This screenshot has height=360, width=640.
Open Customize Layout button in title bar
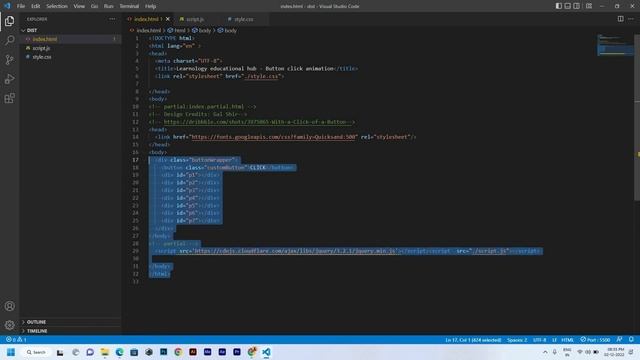coord(589,6)
